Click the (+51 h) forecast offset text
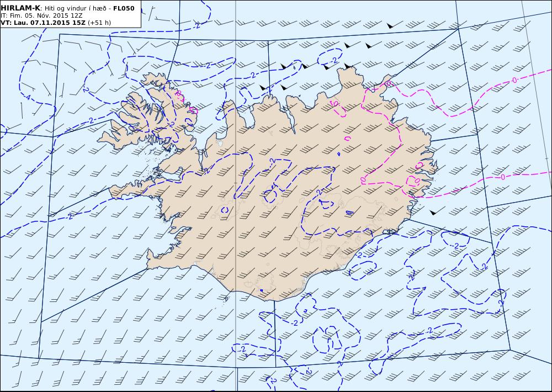Image resolution: width=552 pixels, height=392 pixels. (99, 23)
